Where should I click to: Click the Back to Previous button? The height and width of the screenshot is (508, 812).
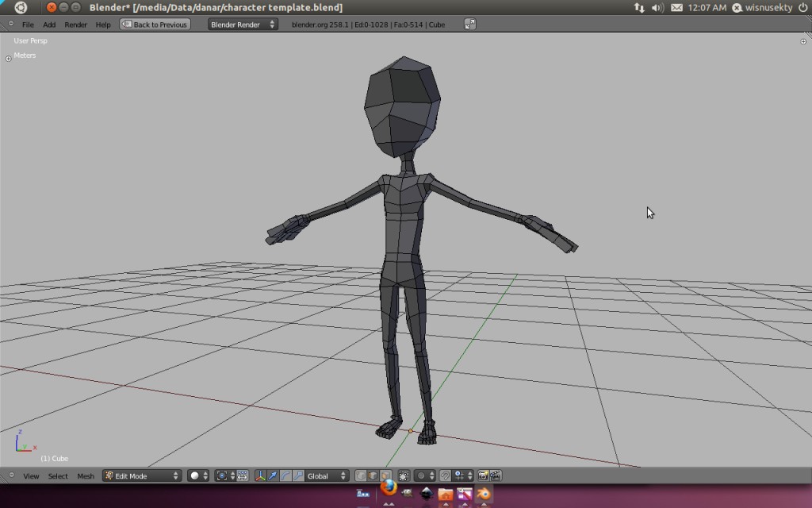(x=155, y=25)
